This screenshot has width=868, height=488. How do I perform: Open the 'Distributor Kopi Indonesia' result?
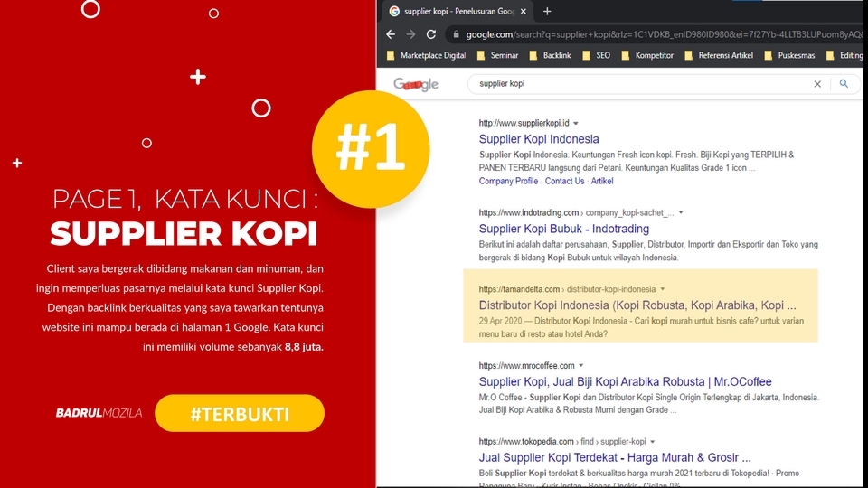[x=637, y=305]
